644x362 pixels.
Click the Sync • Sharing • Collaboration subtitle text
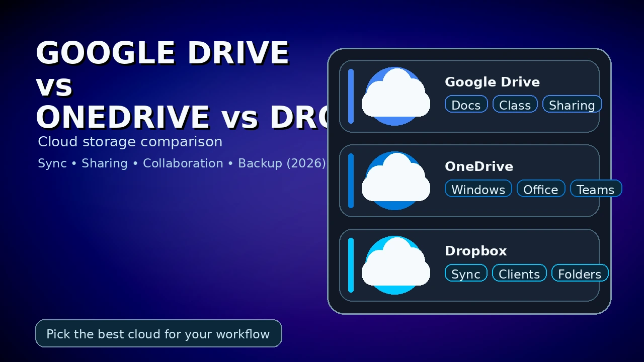[x=182, y=163]
